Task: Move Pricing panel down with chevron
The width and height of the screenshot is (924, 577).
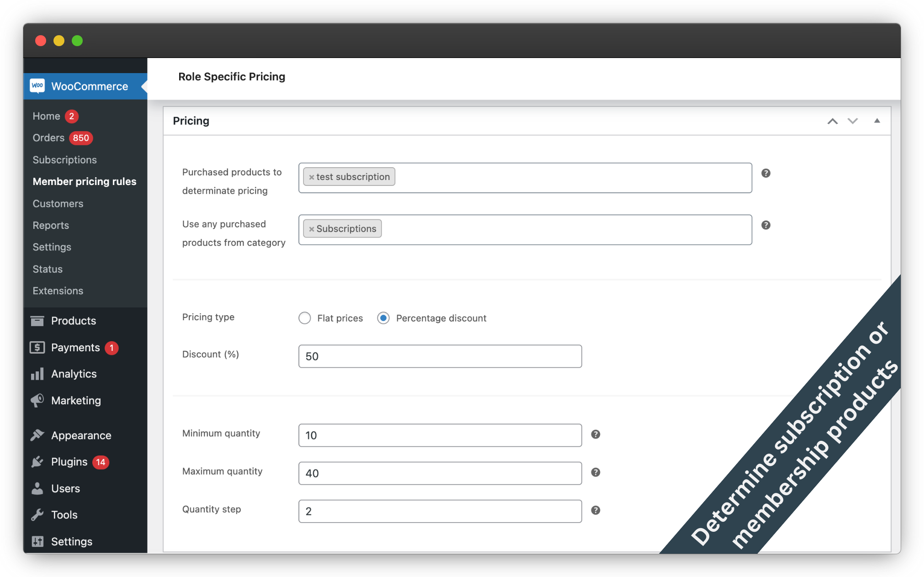Action: (x=853, y=121)
